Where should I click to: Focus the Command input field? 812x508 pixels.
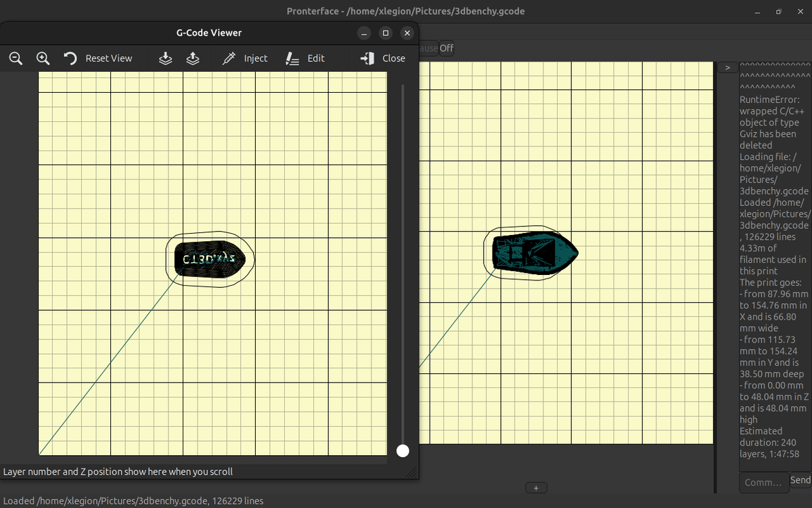coord(764,482)
